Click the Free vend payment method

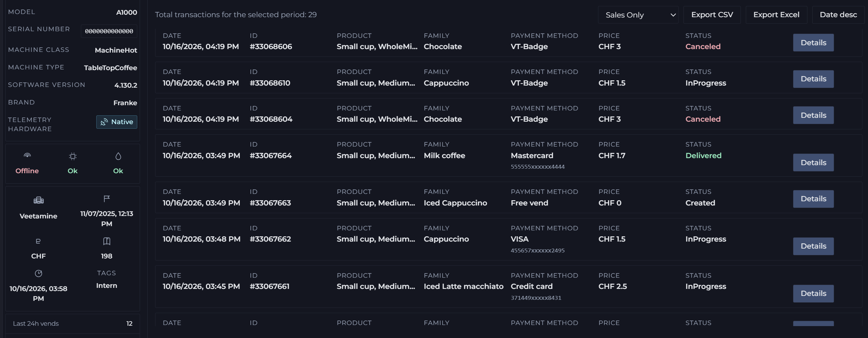pos(529,203)
